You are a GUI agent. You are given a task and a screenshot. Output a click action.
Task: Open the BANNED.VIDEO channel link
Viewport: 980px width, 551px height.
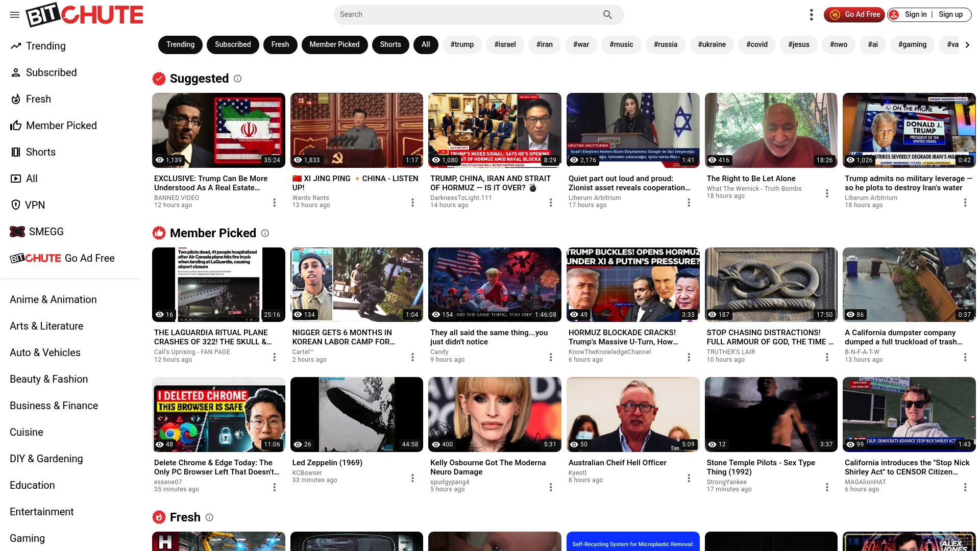[x=177, y=198]
